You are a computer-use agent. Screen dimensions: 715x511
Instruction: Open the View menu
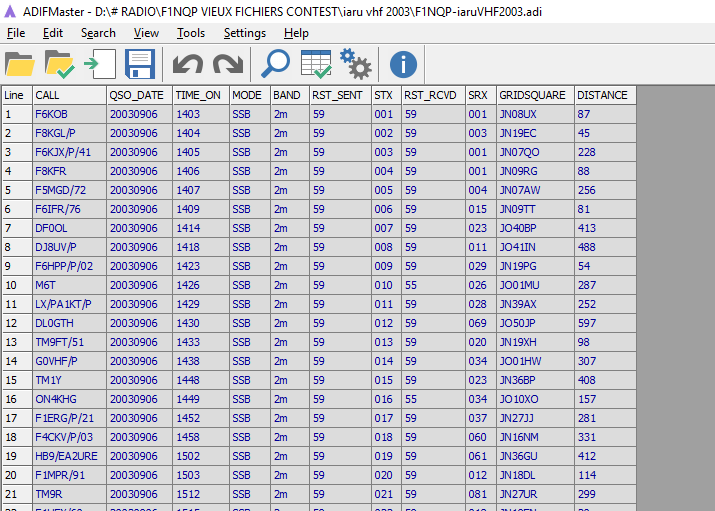146,33
